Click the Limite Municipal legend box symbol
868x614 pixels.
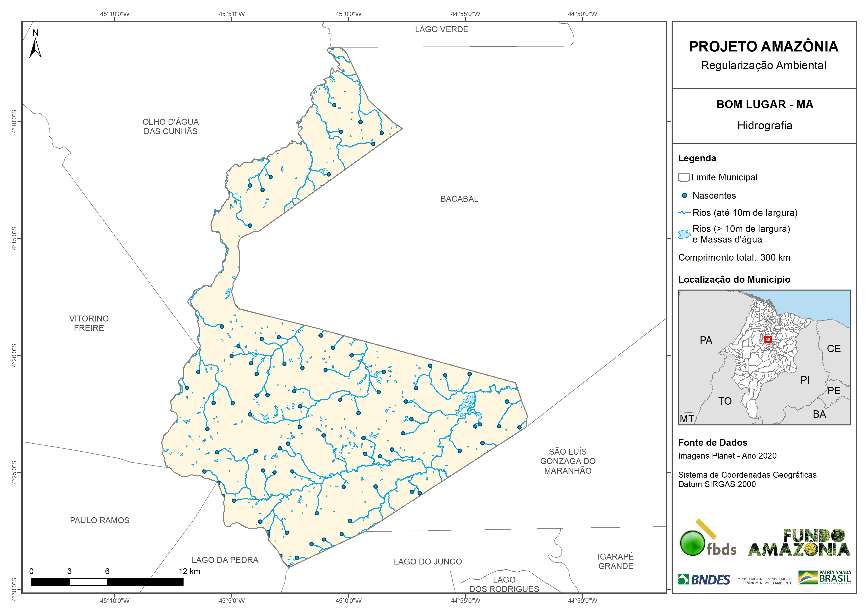coord(683,177)
